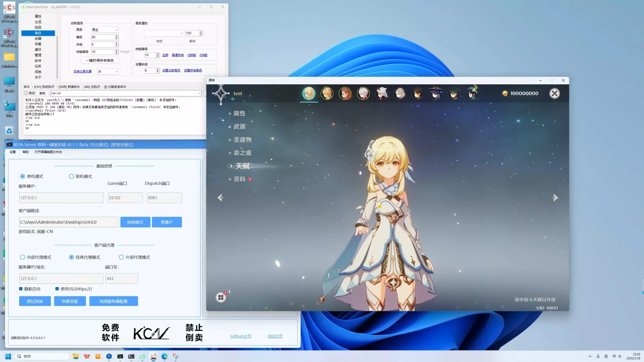
Task: Enable the 自动 checkbox in GrasscutterTools
Action: click(x=26, y=93)
